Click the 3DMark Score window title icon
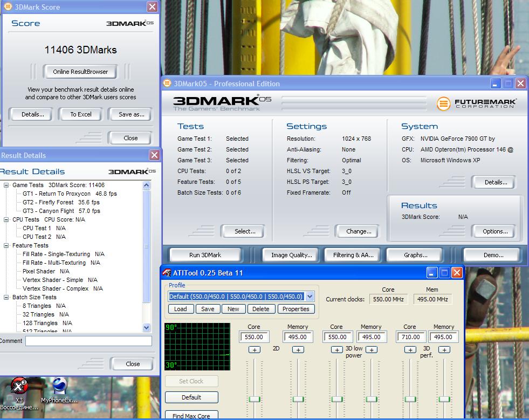Screen dimensions: 529x420 (x=8, y=7)
